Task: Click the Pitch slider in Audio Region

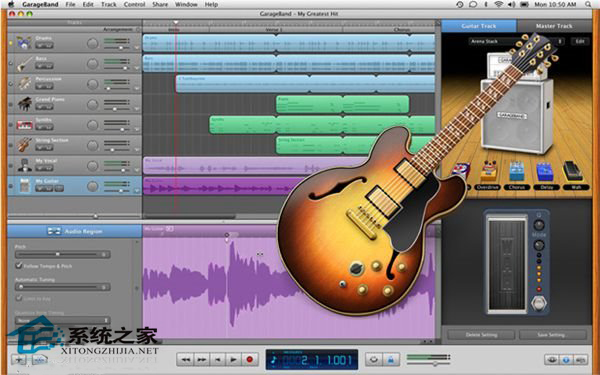Action: coord(63,254)
